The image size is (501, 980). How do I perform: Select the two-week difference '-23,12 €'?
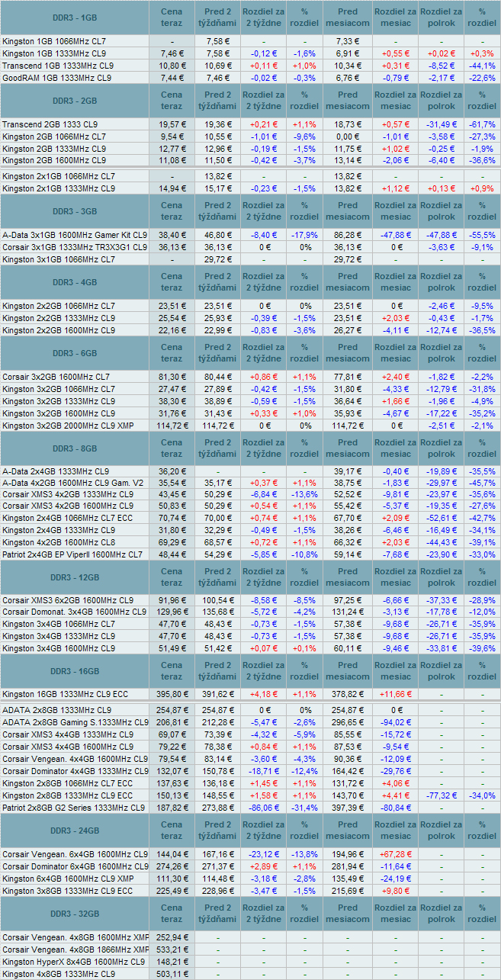coord(263,853)
